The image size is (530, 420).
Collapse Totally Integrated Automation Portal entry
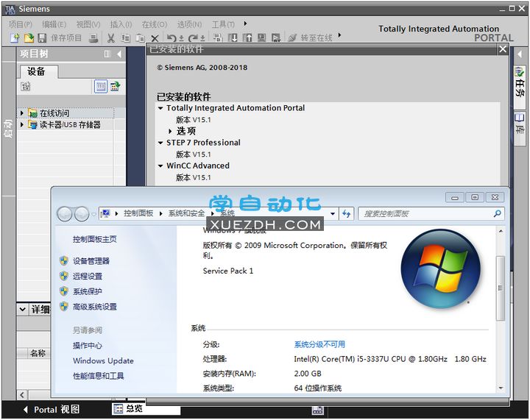[160, 108]
